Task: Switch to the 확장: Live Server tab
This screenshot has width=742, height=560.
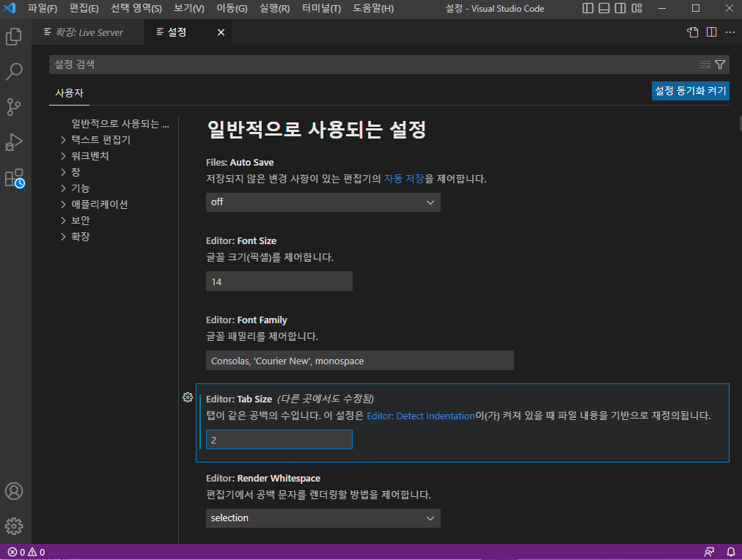Action: 88,32
